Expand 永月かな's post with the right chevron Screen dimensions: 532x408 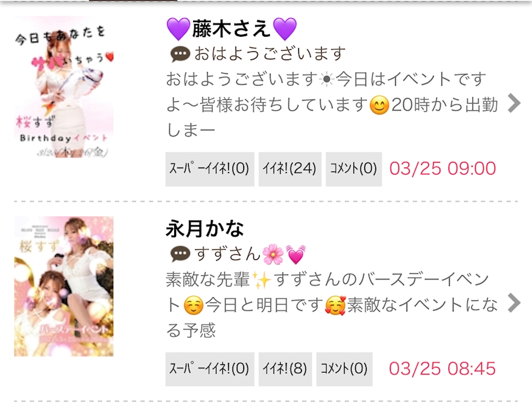514,303
